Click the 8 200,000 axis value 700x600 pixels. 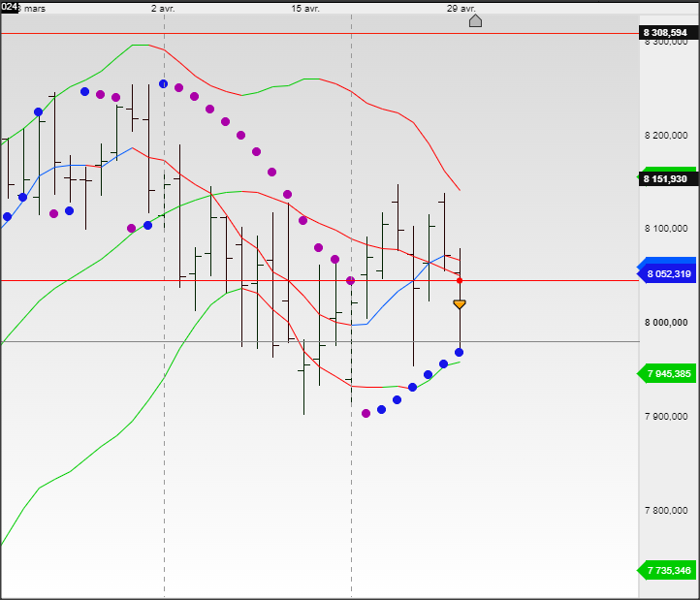coord(666,136)
